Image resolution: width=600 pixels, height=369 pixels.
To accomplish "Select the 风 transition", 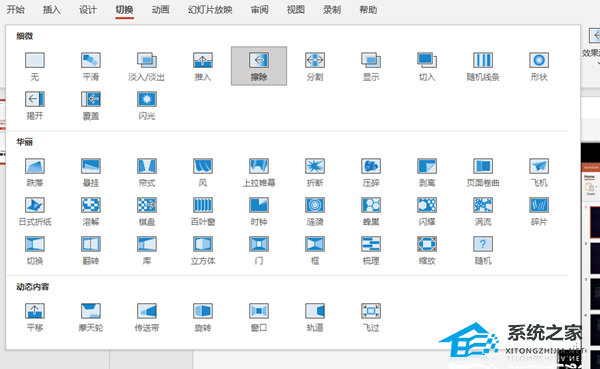I will pyautogui.click(x=203, y=172).
